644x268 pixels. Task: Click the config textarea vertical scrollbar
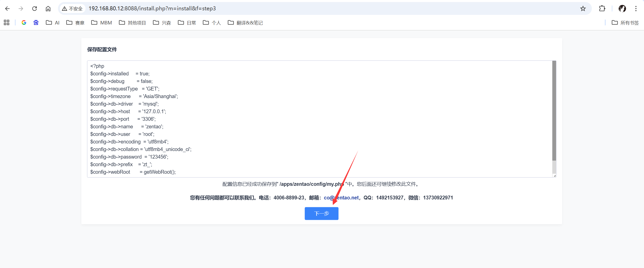click(x=554, y=111)
